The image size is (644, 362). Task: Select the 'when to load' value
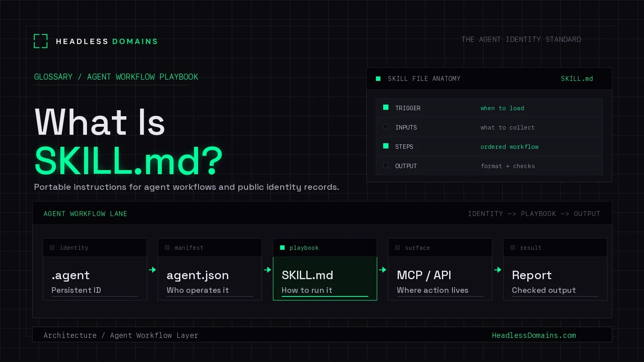[x=502, y=108]
